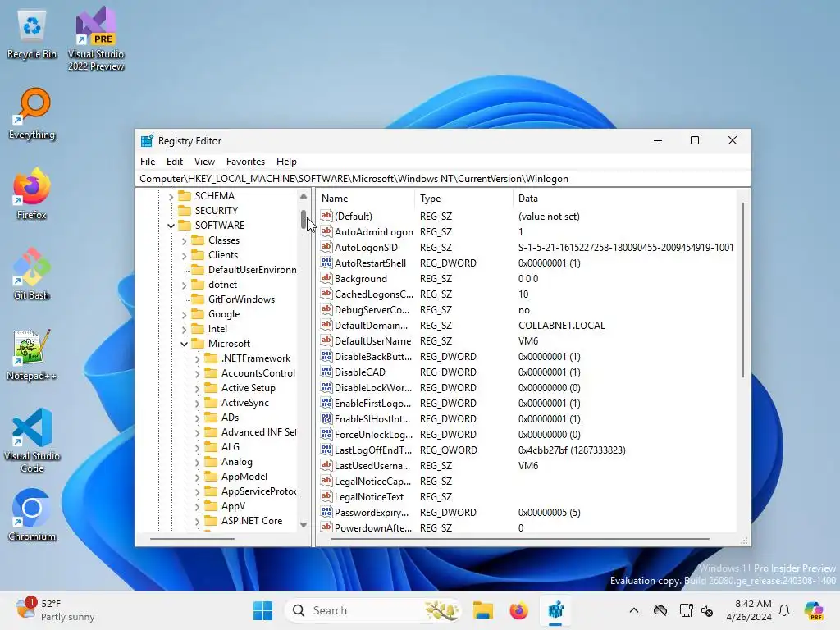This screenshot has height=630, width=840.
Task: Click the Microsoft folder icon in tree
Action: pyautogui.click(x=198, y=344)
